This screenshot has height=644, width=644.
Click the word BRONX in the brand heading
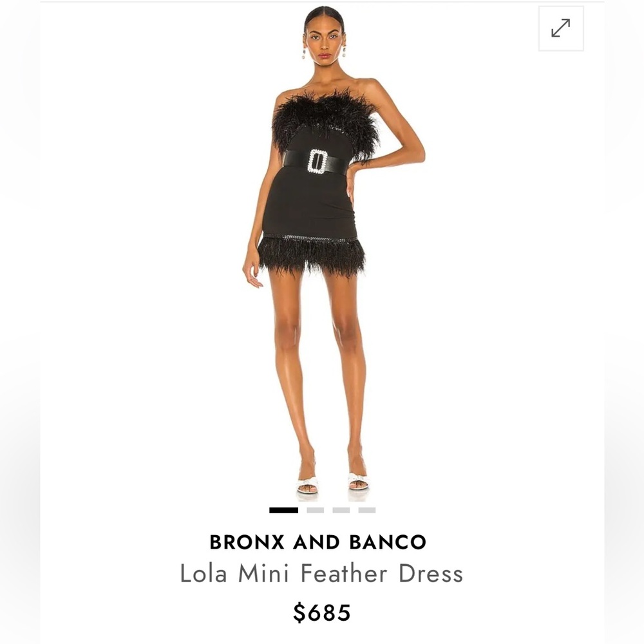point(247,542)
